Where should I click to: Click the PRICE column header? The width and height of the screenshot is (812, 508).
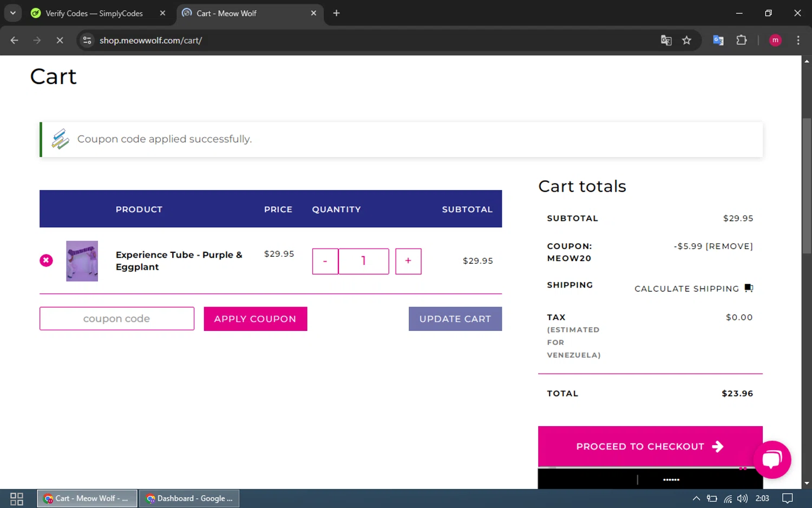pos(278,210)
